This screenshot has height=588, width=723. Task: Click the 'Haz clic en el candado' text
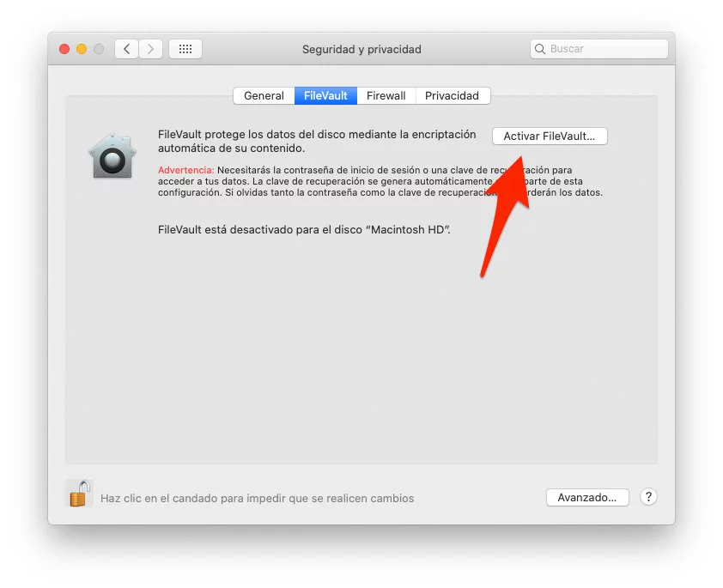click(257, 498)
